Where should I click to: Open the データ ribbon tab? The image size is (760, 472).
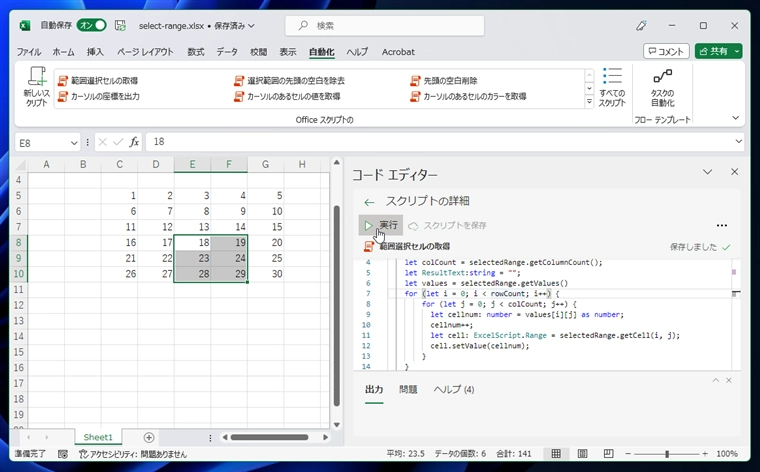pyautogui.click(x=227, y=52)
